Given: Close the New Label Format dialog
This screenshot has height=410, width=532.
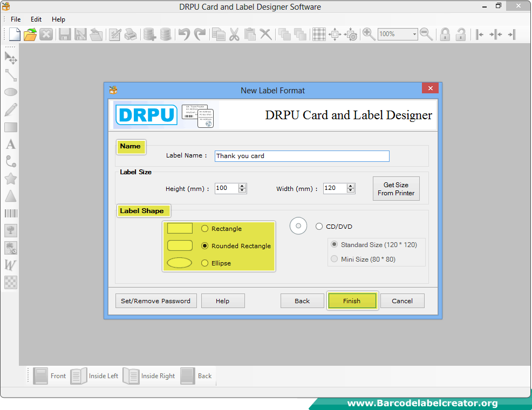Looking at the screenshot, I should point(430,88).
